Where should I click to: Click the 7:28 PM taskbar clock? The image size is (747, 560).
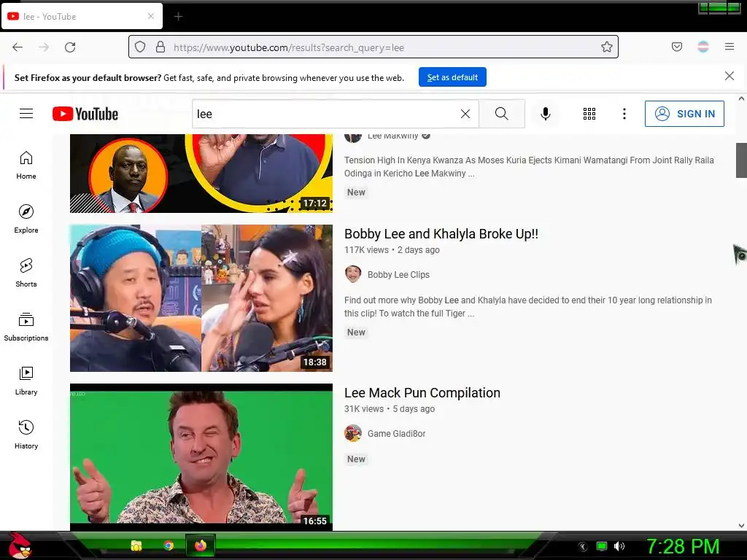click(x=683, y=546)
